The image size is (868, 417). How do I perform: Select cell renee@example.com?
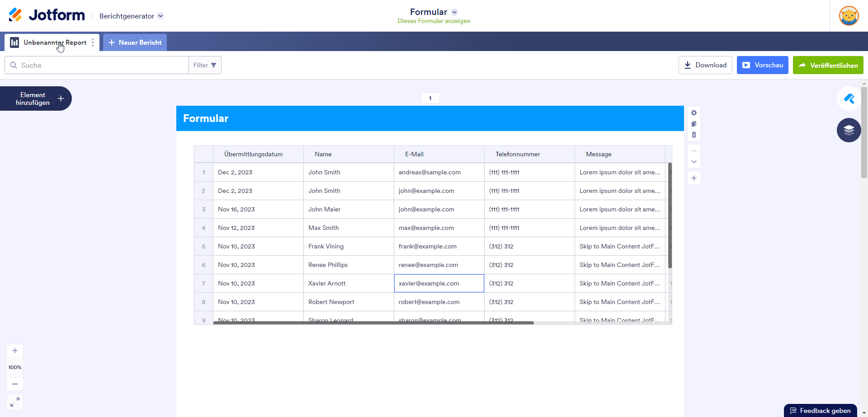click(x=439, y=265)
